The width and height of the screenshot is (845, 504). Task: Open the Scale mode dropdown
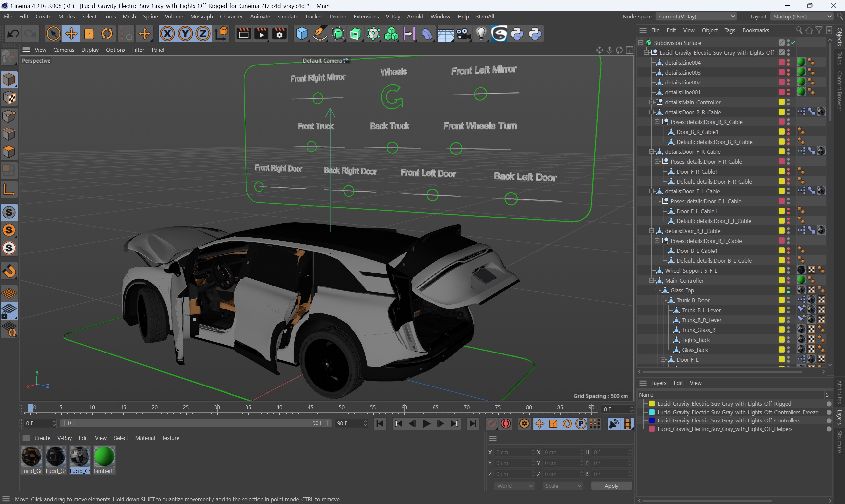[563, 486]
